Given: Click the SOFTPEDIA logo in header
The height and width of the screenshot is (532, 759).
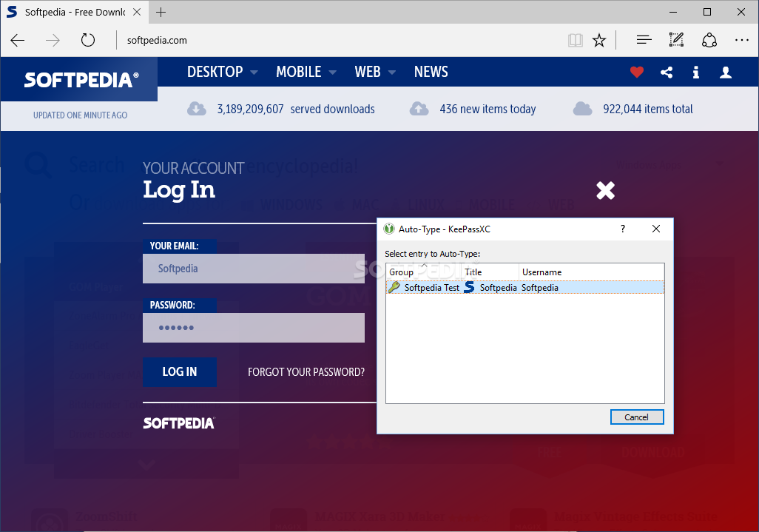Looking at the screenshot, I should (81, 80).
